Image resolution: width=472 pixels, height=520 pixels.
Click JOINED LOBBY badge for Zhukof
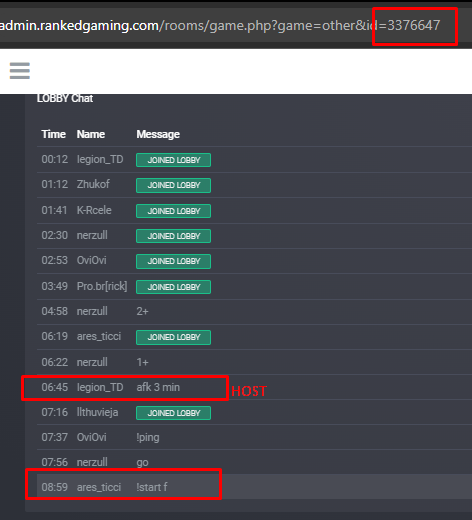(x=173, y=185)
